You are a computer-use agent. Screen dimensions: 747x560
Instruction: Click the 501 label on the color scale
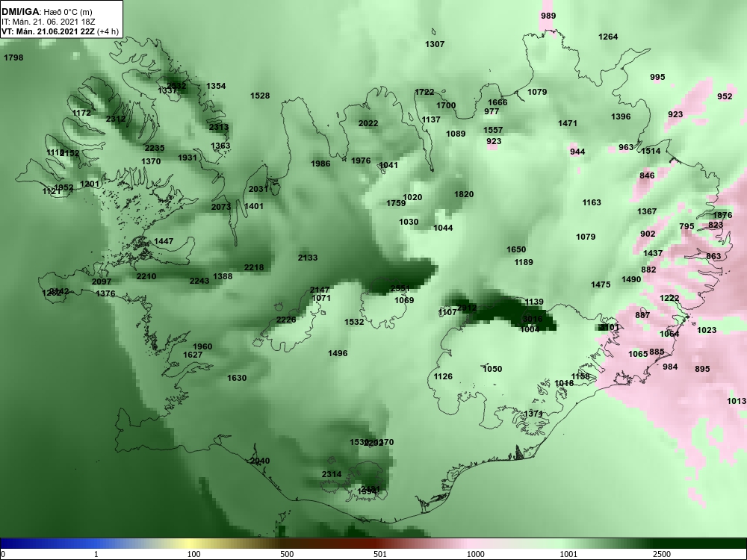click(379, 554)
